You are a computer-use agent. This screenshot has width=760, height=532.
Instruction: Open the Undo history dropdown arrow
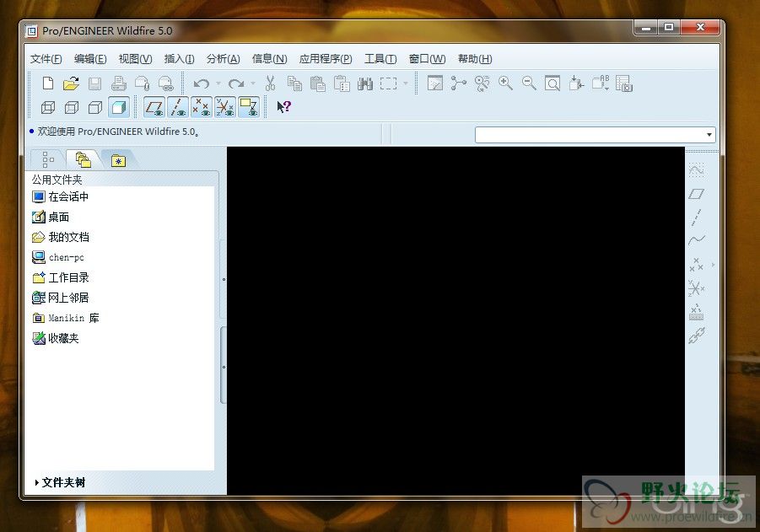218,83
